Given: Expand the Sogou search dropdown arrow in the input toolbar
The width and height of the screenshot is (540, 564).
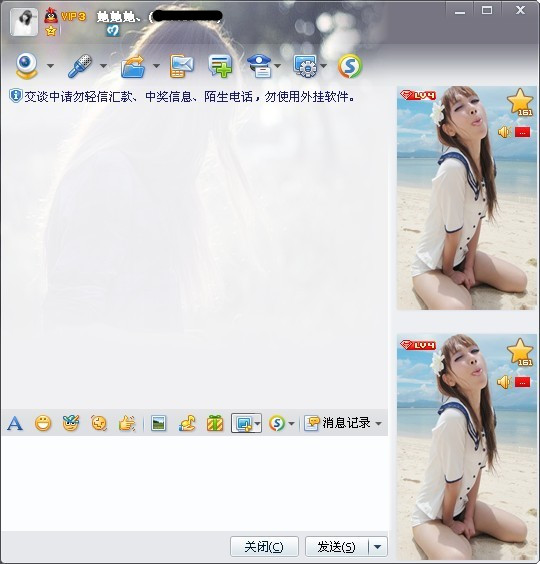Looking at the screenshot, I should coord(291,423).
